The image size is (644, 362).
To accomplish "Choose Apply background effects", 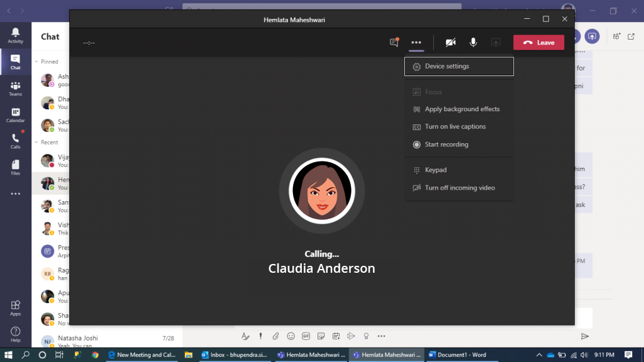I will [x=462, y=109].
